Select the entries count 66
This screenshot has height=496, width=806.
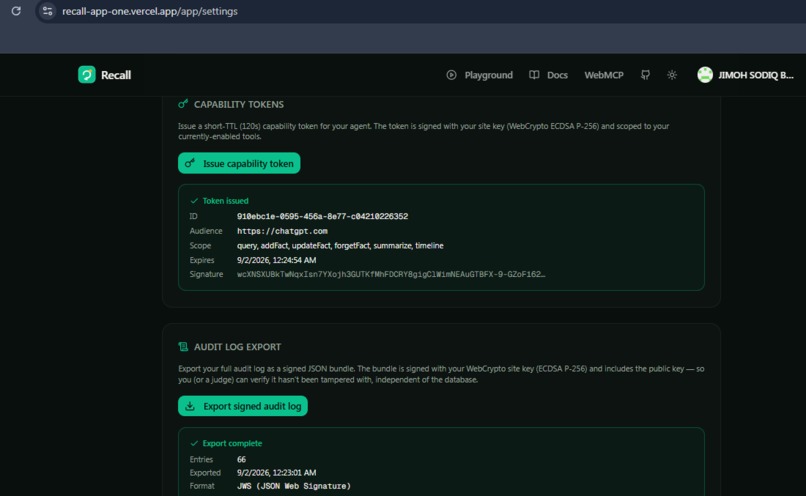241,460
